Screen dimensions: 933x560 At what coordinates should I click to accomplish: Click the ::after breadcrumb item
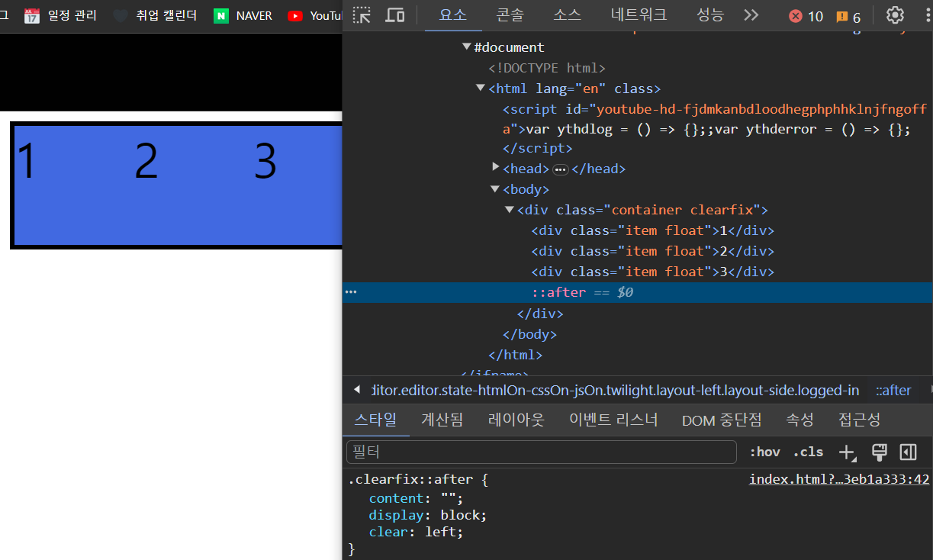pos(893,390)
